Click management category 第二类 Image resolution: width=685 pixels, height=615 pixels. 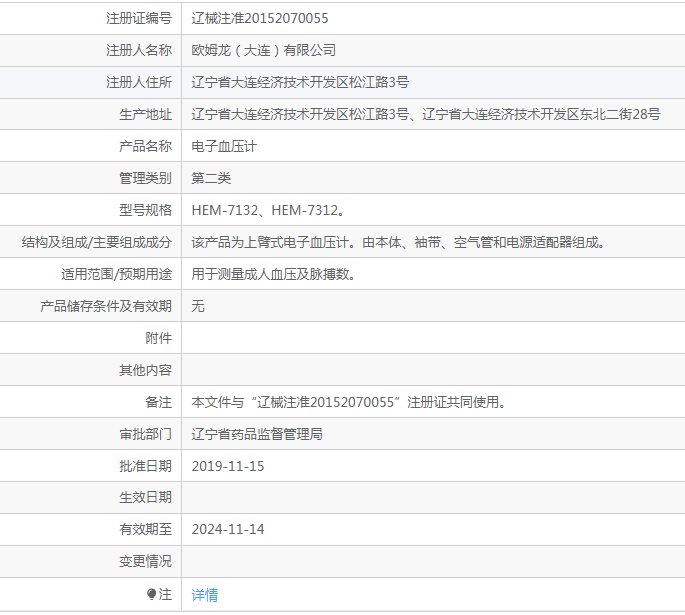[211, 178]
